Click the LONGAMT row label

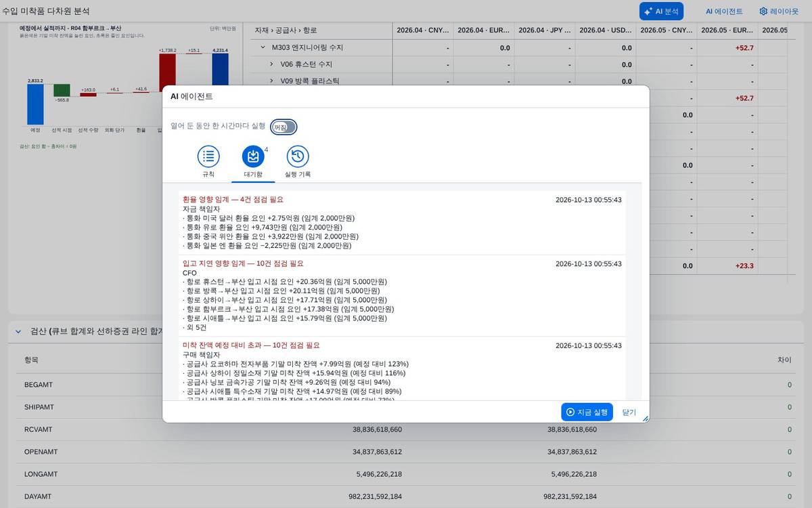pyautogui.click(x=41, y=474)
